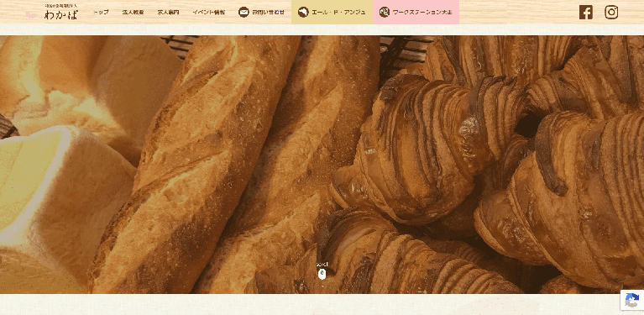Click the ワークステーション大正 round icon
This screenshot has height=315, width=644.
(385, 13)
